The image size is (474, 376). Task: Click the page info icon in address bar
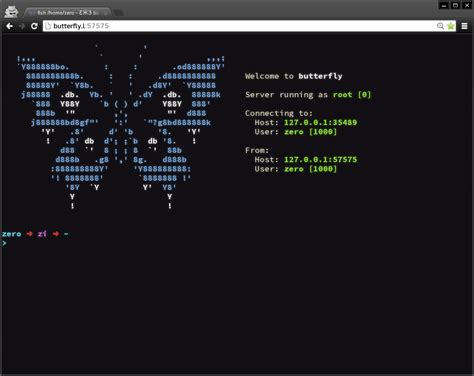point(48,26)
